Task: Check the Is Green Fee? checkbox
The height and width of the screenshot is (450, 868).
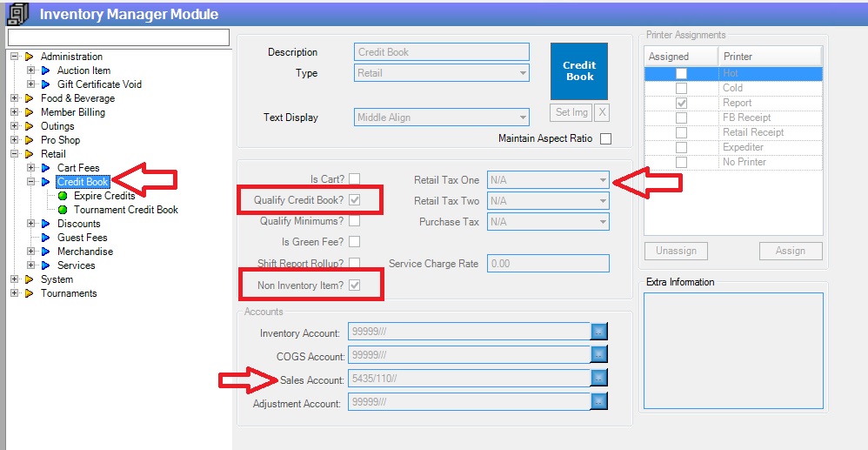Action: (x=354, y=242)
